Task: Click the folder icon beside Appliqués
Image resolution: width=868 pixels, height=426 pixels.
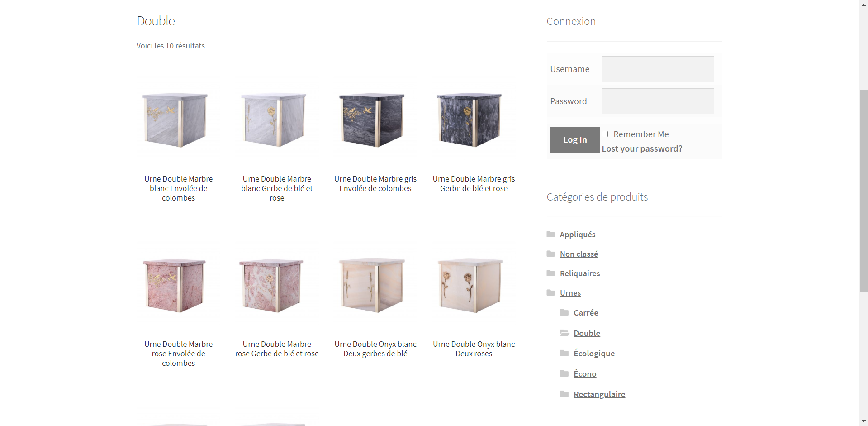Action: (550, 234)
